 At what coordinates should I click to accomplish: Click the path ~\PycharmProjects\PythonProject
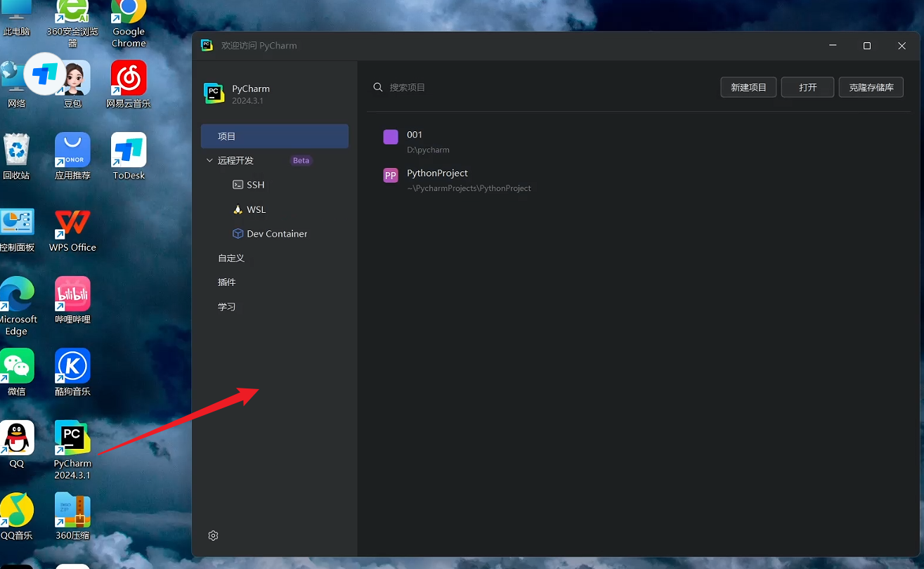469,188
